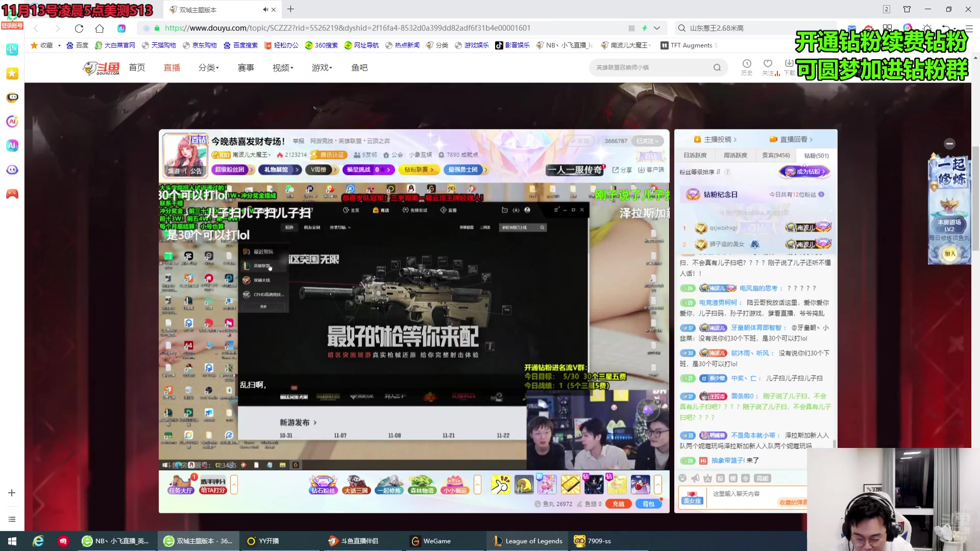Send the gold ticket gift
The image size is (980, 551).
pyautogui.click(x=570, y=484)
